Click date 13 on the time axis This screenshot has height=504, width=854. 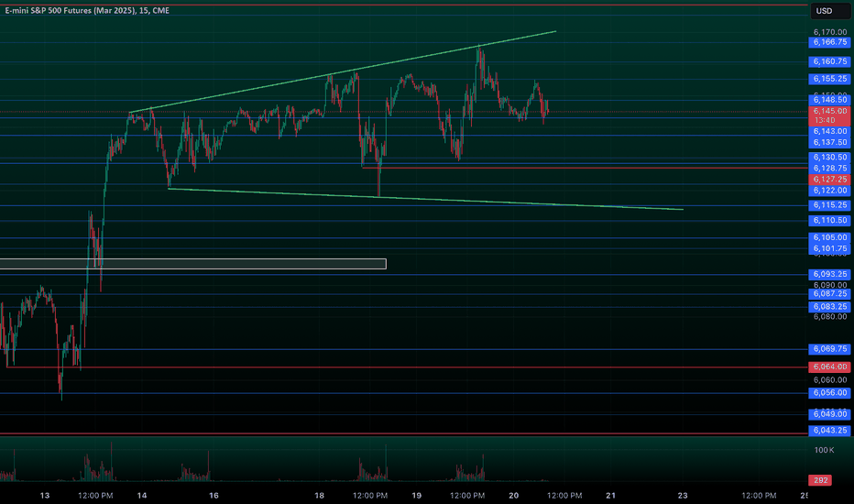click(45, 495)
